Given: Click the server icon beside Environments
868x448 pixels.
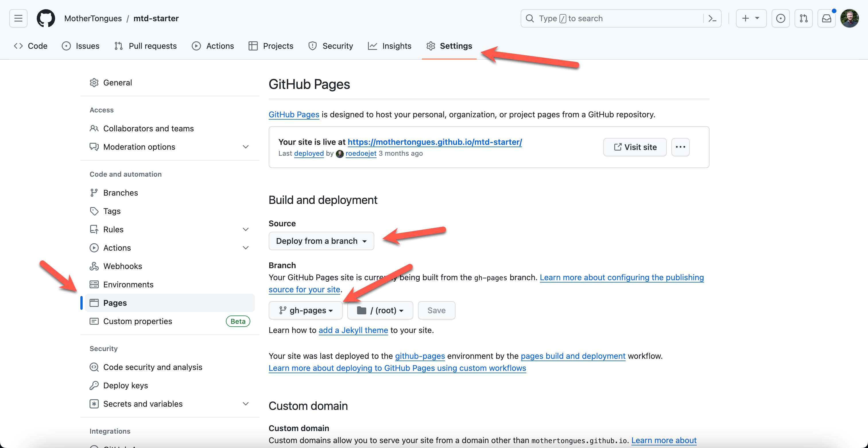Looking at the screenshot, I should coord(94,285).
